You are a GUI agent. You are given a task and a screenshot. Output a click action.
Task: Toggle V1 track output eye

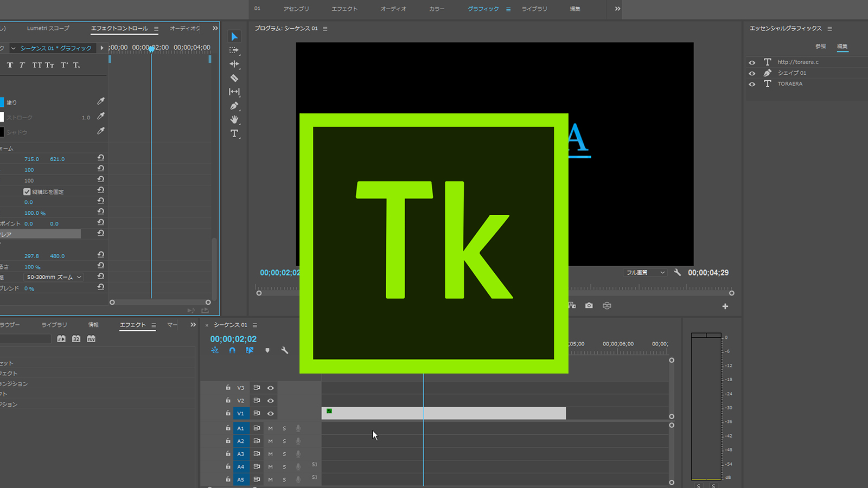(271, 414)
